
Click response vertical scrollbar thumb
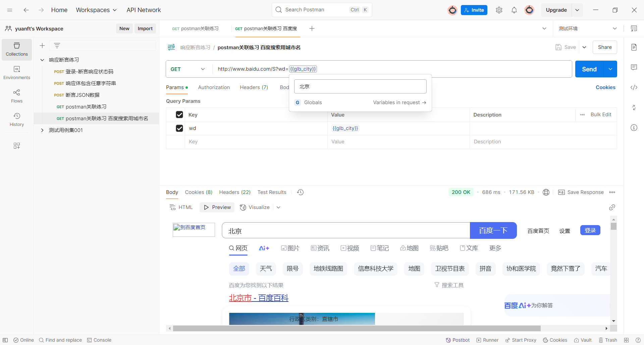pos(613,226)
